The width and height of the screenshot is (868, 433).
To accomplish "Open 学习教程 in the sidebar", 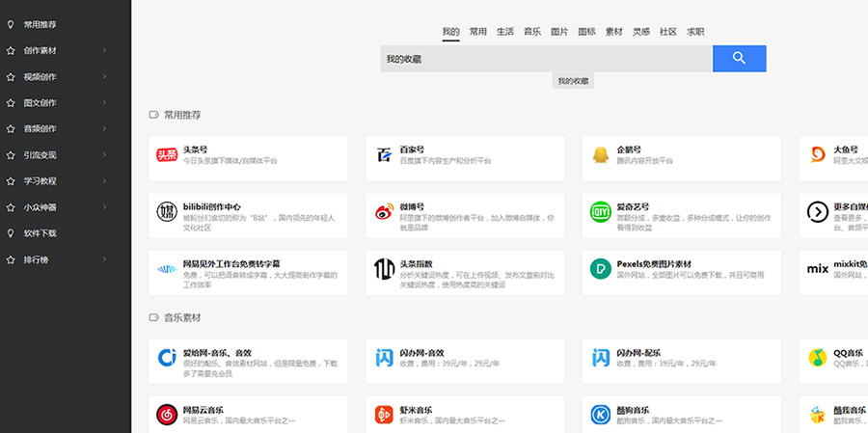I will [x=40, y=181].
